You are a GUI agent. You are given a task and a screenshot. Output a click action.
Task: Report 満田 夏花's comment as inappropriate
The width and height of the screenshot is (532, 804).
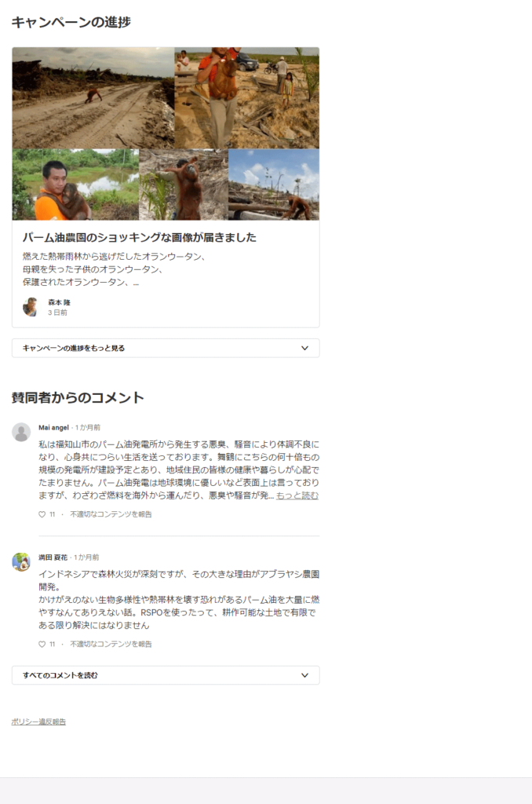pos(111,644)
